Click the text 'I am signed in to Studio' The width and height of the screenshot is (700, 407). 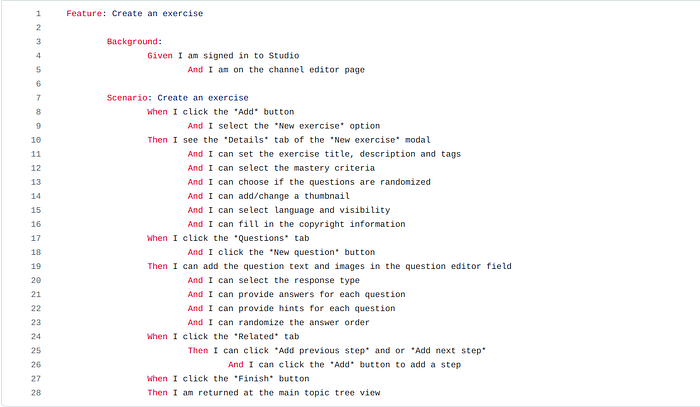(238, 55)
